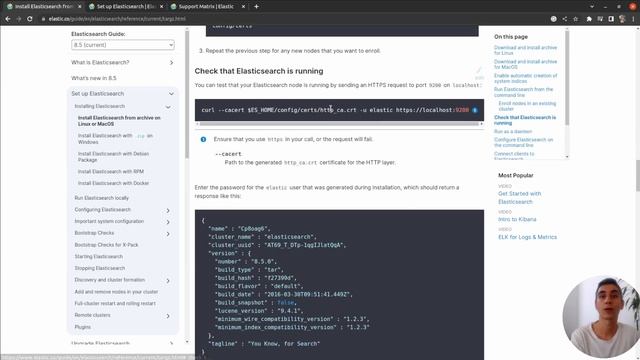Open Chrome three-dot menu
The width and height of the screenshot is (640, 360).
pos(633,19)
